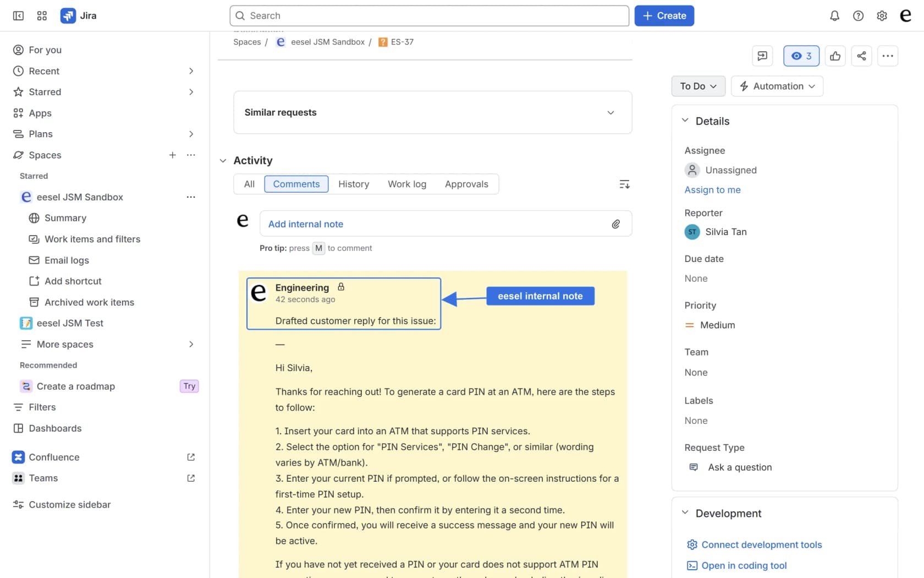
Task: Open the ellipsis menu for eesel JSM Sandbox
Action: (x=191, y=197)
